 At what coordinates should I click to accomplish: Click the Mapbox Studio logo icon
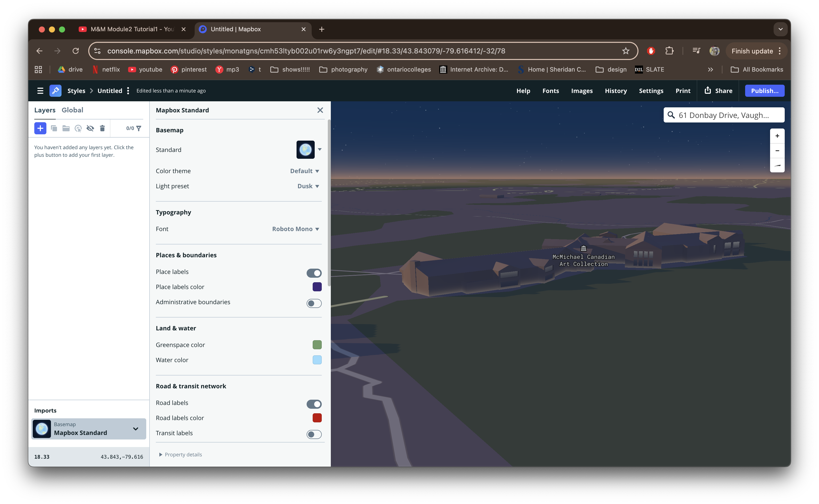(x=55, y=90)
